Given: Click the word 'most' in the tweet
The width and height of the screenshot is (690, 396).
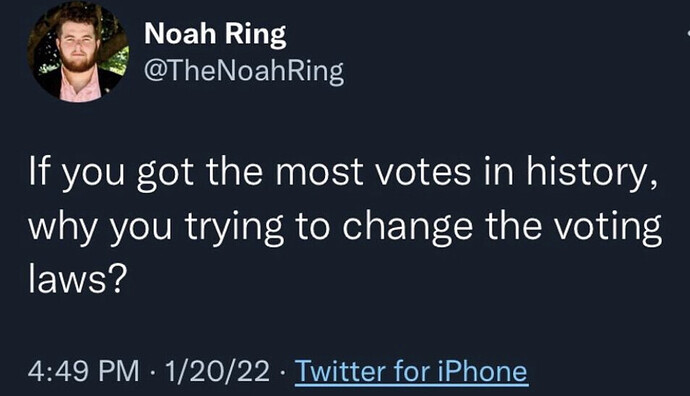Looking at the screenshot, I should click(319, 173).
